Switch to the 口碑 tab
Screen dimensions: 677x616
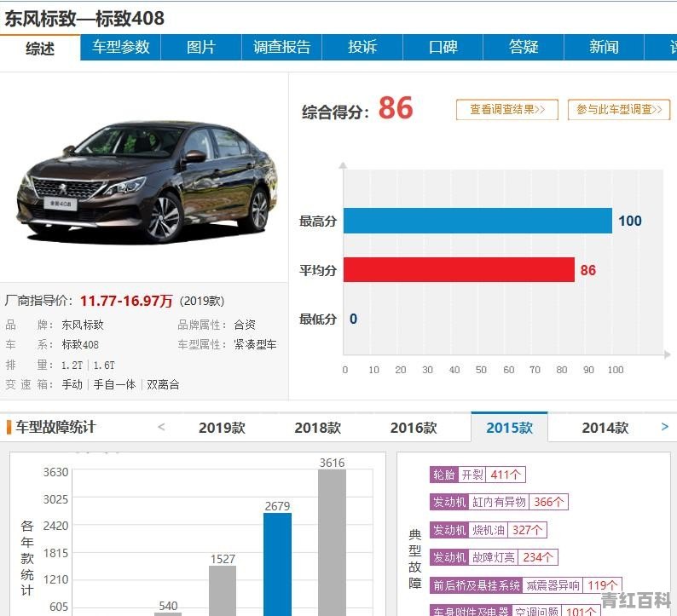pos(443,47)
